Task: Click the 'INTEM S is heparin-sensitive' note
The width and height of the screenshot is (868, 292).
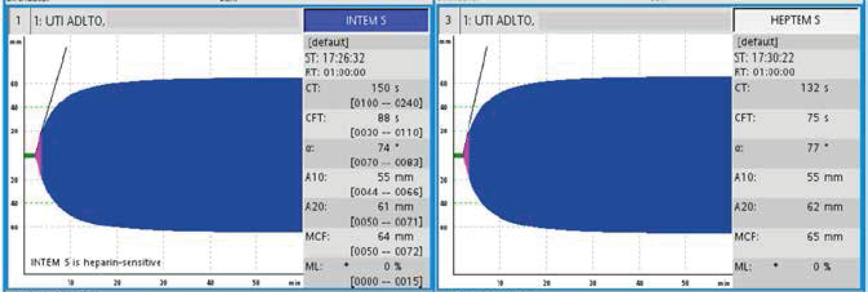Action: [x=96, y=262]
